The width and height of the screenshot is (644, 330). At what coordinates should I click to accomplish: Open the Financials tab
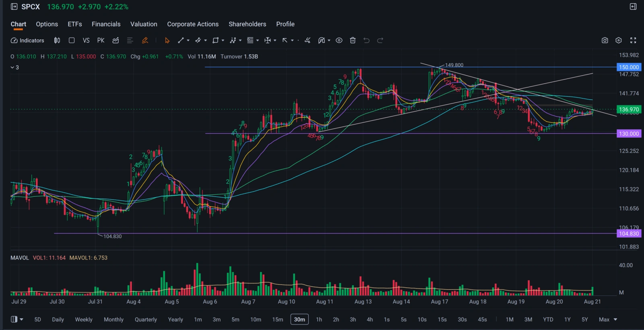[x=106, y=24]
